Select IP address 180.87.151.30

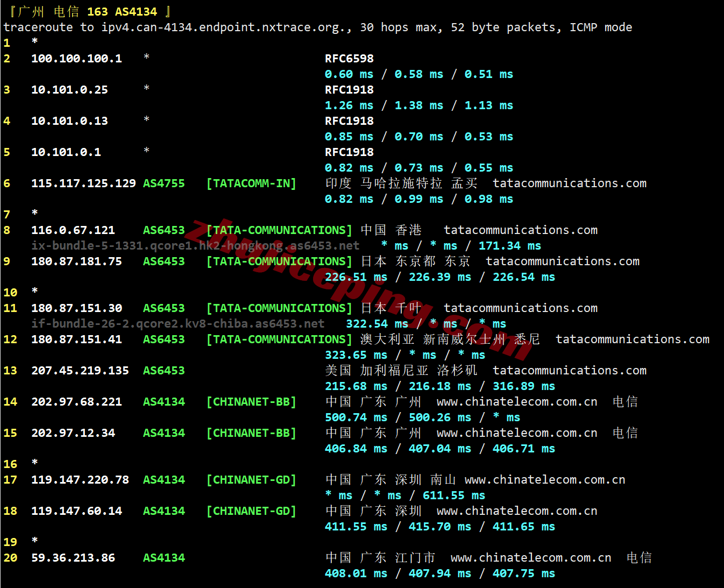pos(76,308)
